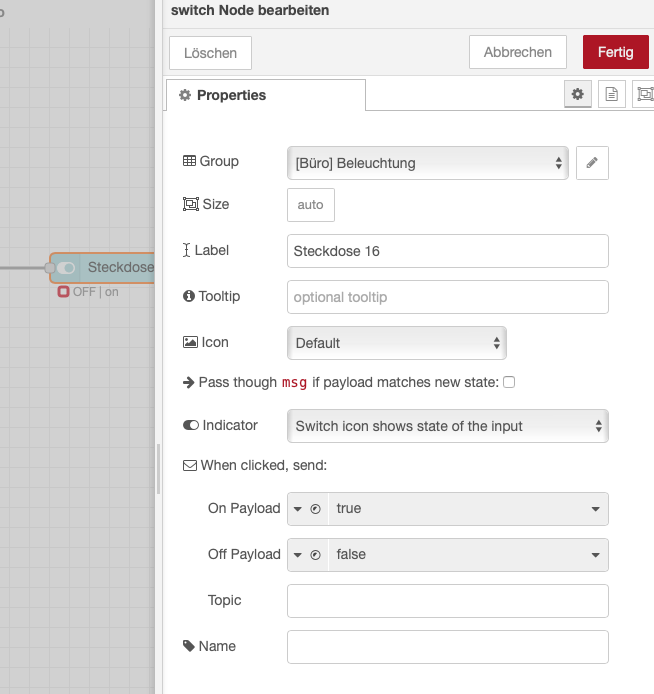The height and width of the screenshot is (694, 654).
Task: Open the node settings gear tab
Action: click(x=577, y=95)
